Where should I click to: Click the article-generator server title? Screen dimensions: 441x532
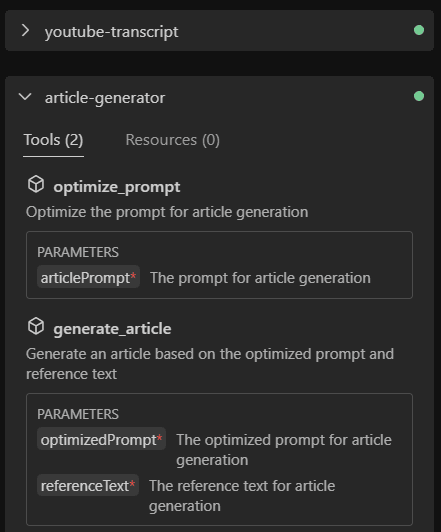point(105,98)
